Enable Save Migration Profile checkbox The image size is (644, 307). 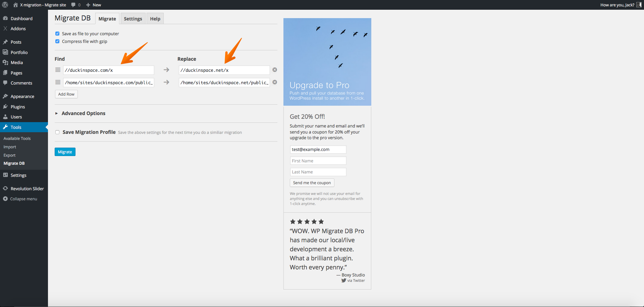tap(57, 132)
